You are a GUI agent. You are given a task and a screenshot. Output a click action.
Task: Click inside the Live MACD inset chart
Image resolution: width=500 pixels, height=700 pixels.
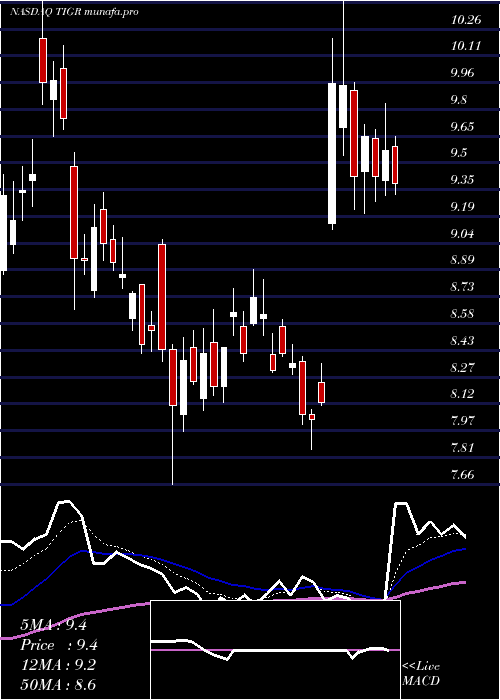click(x=275, y=650)
